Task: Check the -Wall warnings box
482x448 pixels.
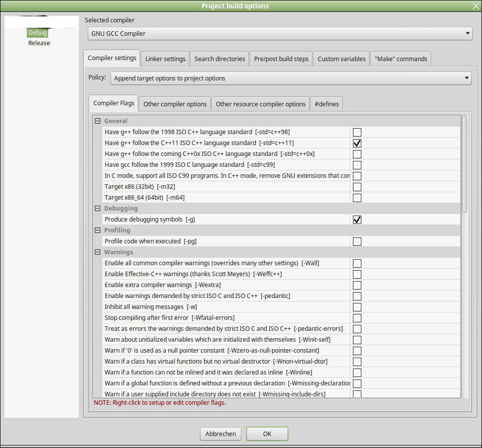Action: click(357, 263)
